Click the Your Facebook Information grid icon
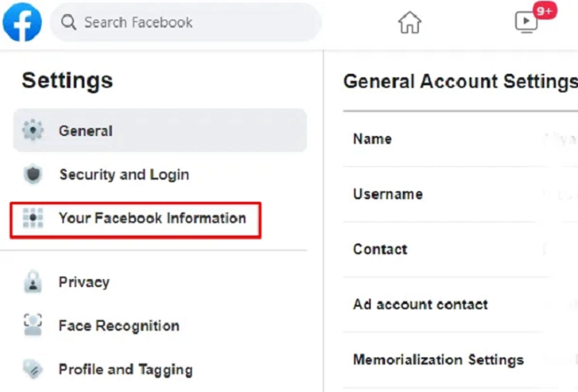The height and width of the screenshot is (392, 578). pyautogui.click(x=33, y=218)
